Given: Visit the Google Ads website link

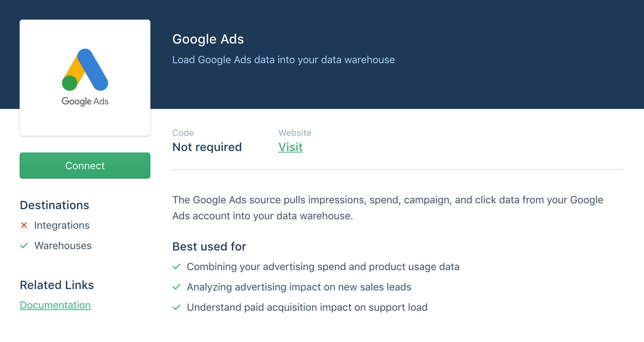Looking at the screenshot, I should pyautogui.click(x=290, y=147).
